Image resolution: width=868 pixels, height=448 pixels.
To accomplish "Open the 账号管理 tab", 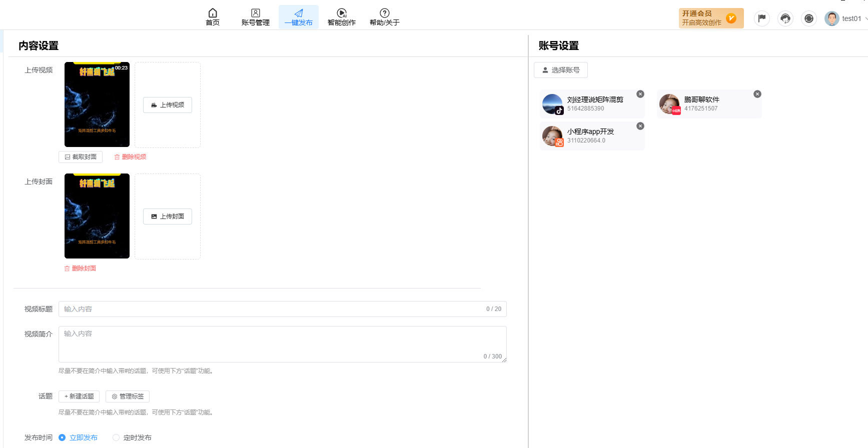I will [255, 17].
